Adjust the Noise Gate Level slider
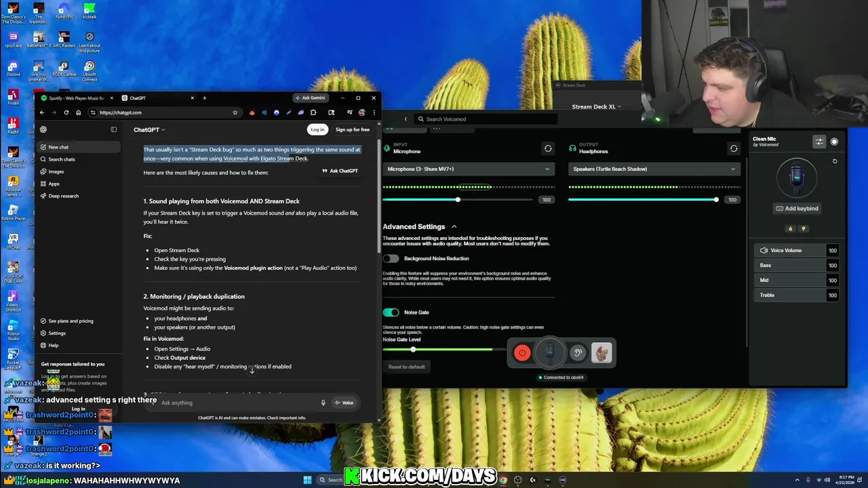 pos(413,349)
